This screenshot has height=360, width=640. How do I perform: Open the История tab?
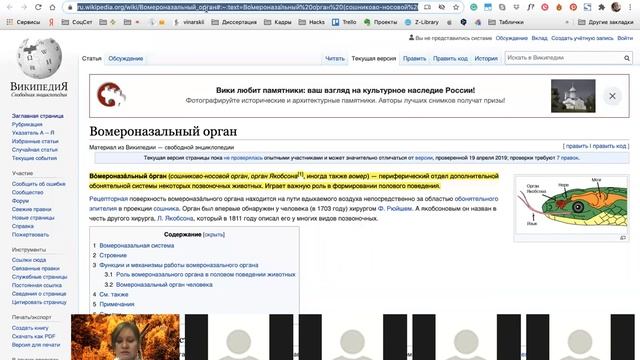pyautogui.click(x=486, y=58)
